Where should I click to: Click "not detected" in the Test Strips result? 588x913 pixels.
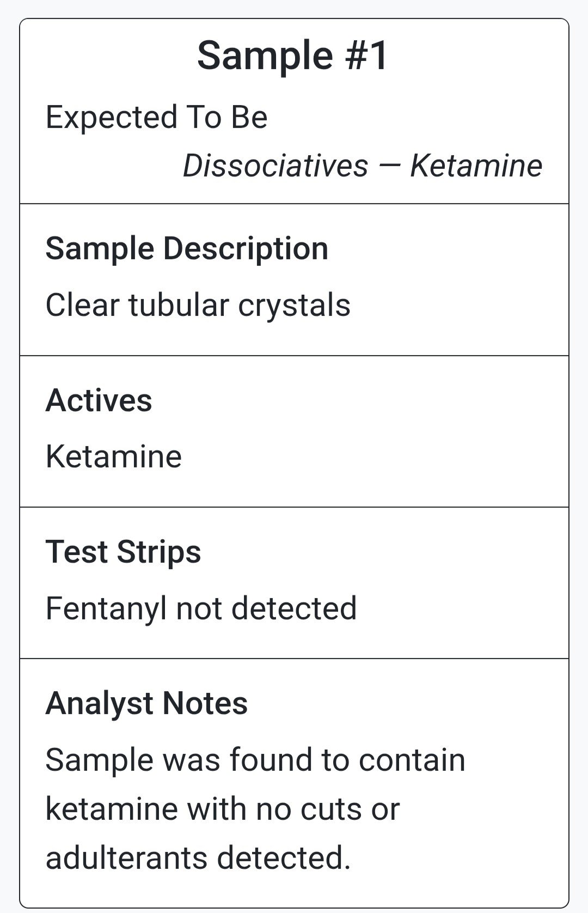pyautogui.click(x=267, y=608)
